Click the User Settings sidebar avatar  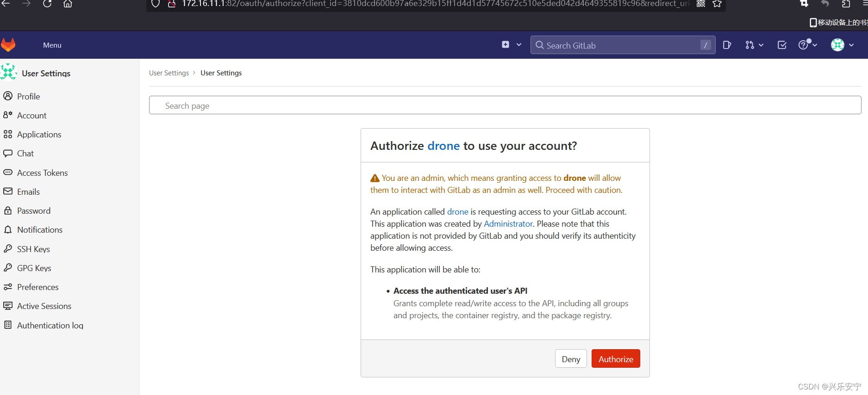coord(8,73)
